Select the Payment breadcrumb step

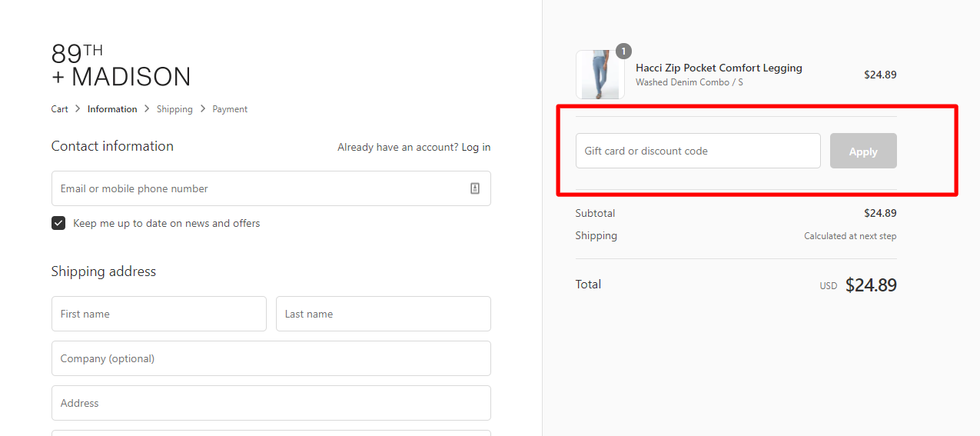click(230, 109)
